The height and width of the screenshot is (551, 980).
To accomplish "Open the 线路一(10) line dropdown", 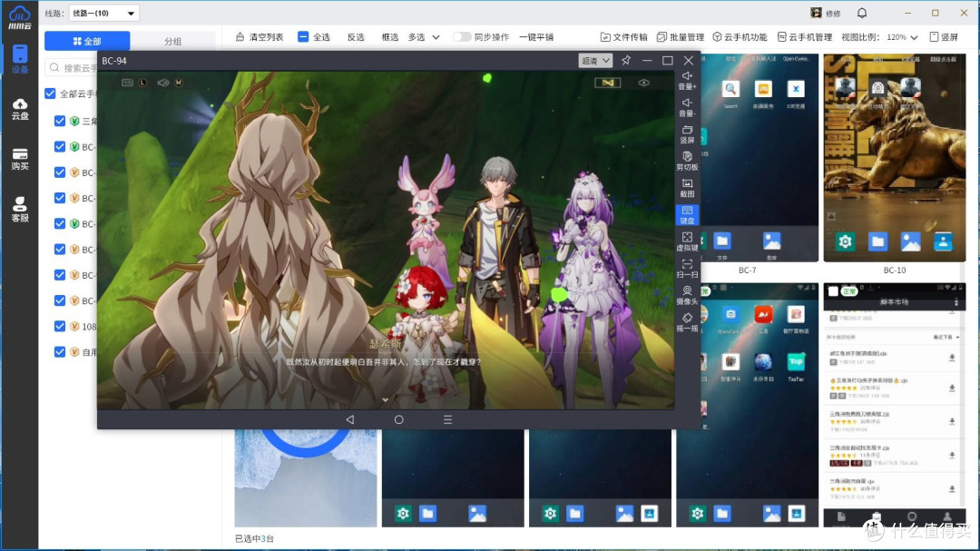I will [x=103, y=13].
